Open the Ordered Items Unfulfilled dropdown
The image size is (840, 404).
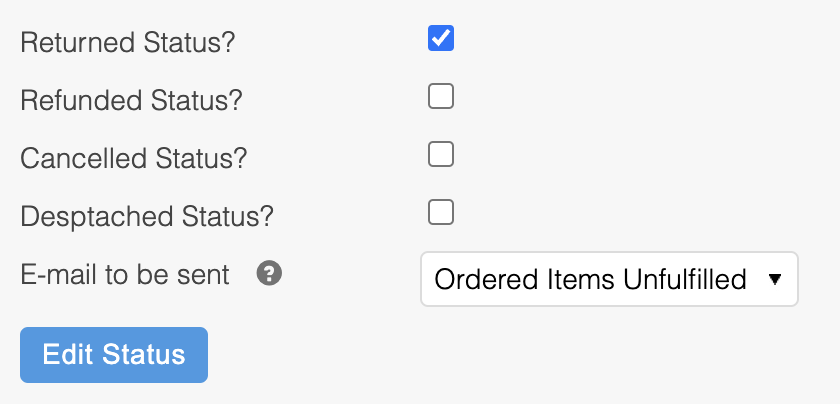[x=609, y=279]
